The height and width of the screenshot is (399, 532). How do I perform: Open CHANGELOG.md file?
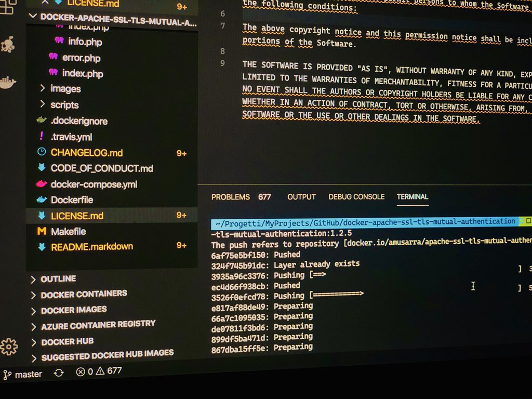[x=87, y=153]
